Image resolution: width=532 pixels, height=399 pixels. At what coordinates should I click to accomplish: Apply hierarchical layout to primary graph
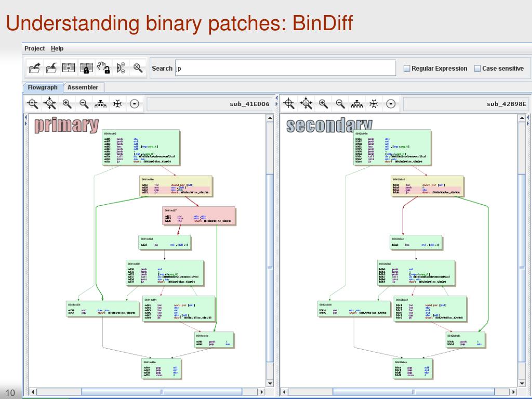point(100,103)
